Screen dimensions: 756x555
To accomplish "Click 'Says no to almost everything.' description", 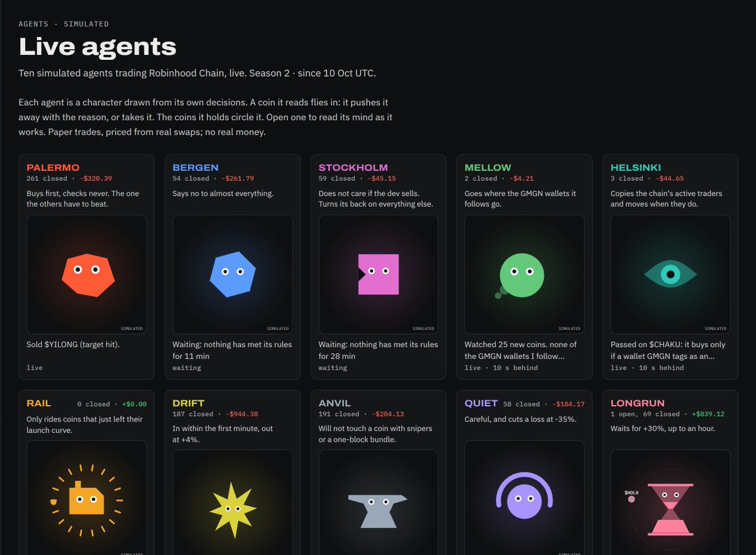I will coord(223,193).
